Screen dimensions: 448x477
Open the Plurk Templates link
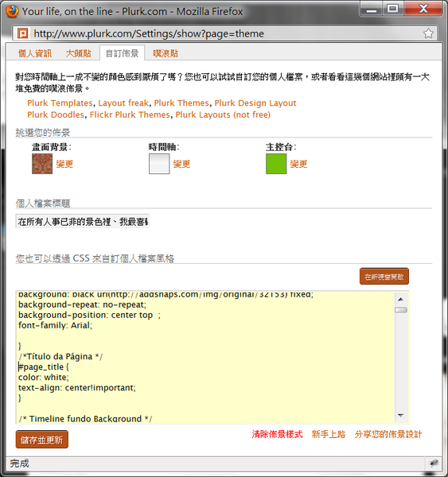(60, 103)
